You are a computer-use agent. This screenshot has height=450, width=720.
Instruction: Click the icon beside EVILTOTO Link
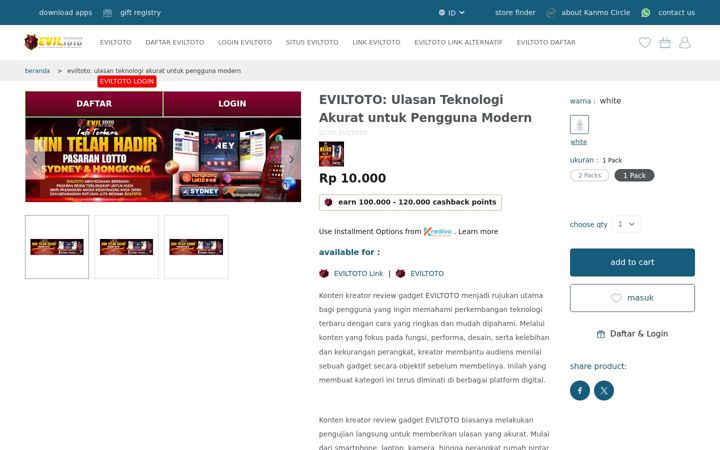(x=324, y=273)
